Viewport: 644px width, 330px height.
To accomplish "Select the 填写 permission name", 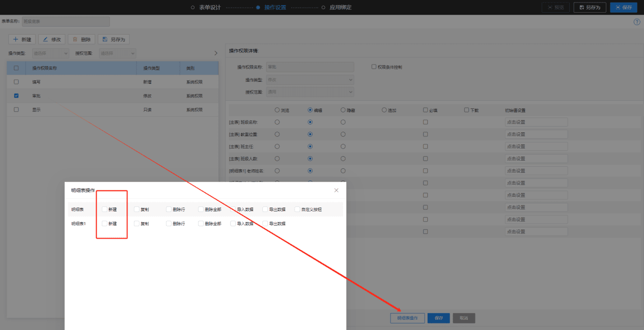I will 37,81.
